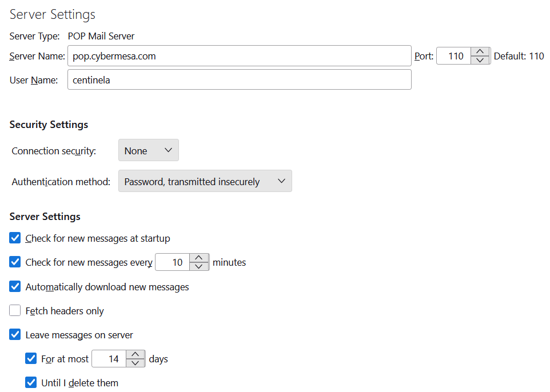
Task: Open the Connection security dropdown
Action: coord(149,150)
